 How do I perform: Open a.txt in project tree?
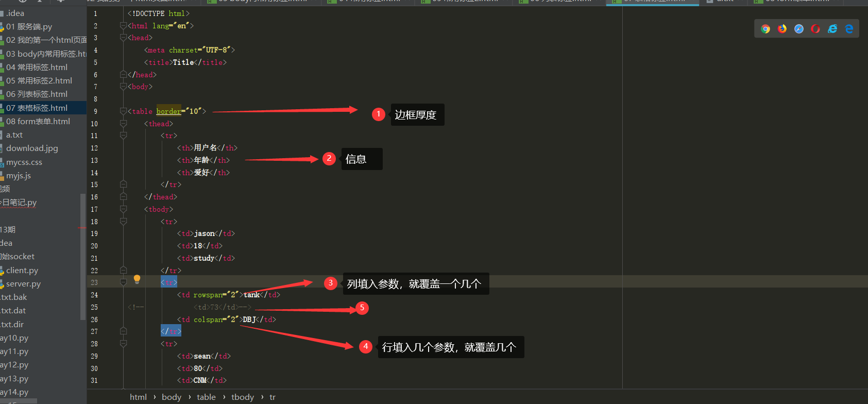click(x=14, y=135)
